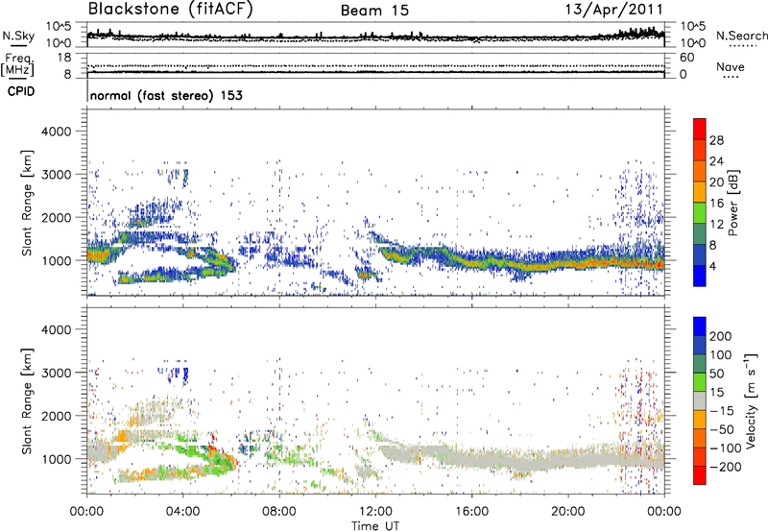The height and width of the screenshot is (532, 768).
Task: Click the Velocity [m s-1] color bar title
Action: click(x=751, y=400)
